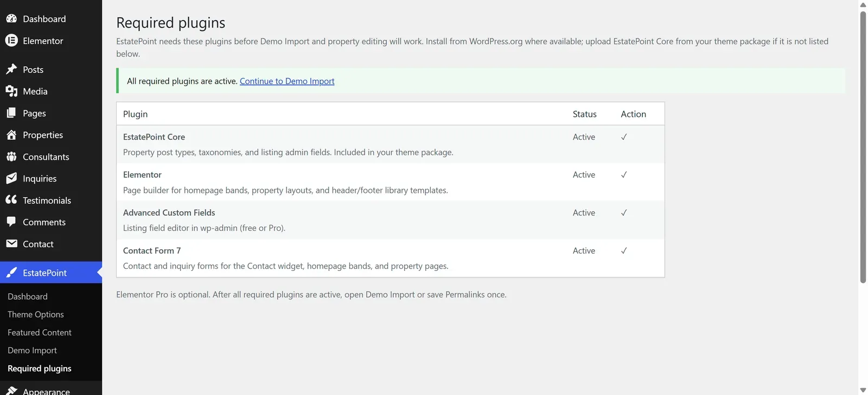Click the Media library icon
The height and width of the screenshot is (395, 868).
[11, 91]
